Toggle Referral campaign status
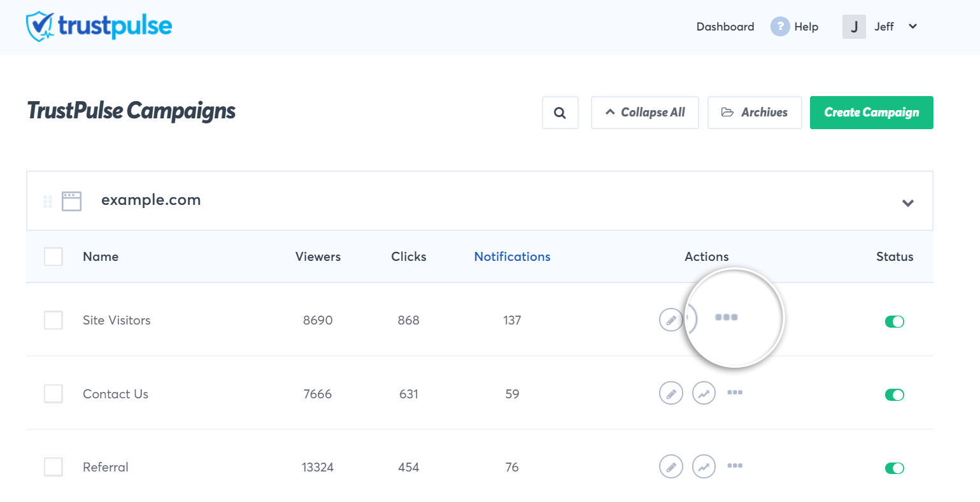This screenshot has width=980, height=502. [895, 468]
